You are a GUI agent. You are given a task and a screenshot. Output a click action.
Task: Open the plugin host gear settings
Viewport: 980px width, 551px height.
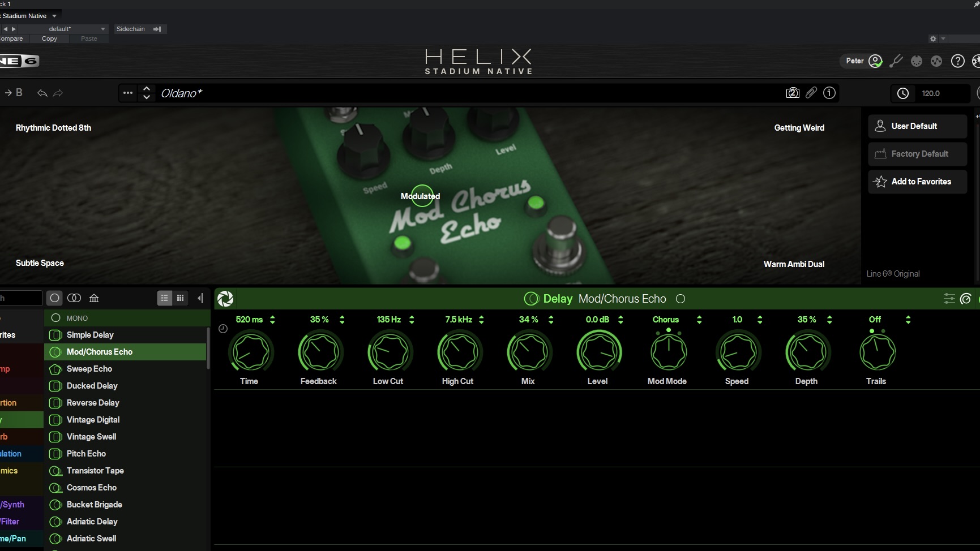933,38
